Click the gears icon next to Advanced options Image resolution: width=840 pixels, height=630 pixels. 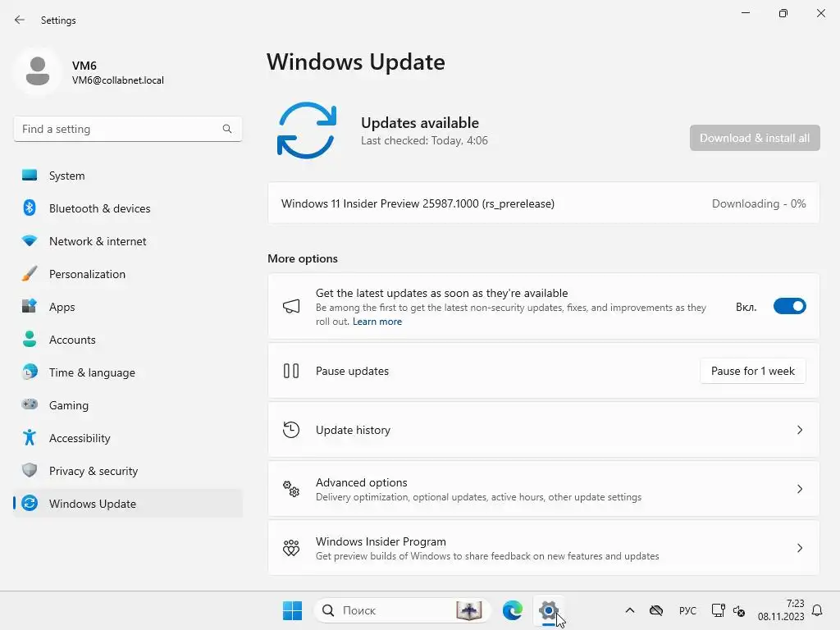(x=291, y=489)
